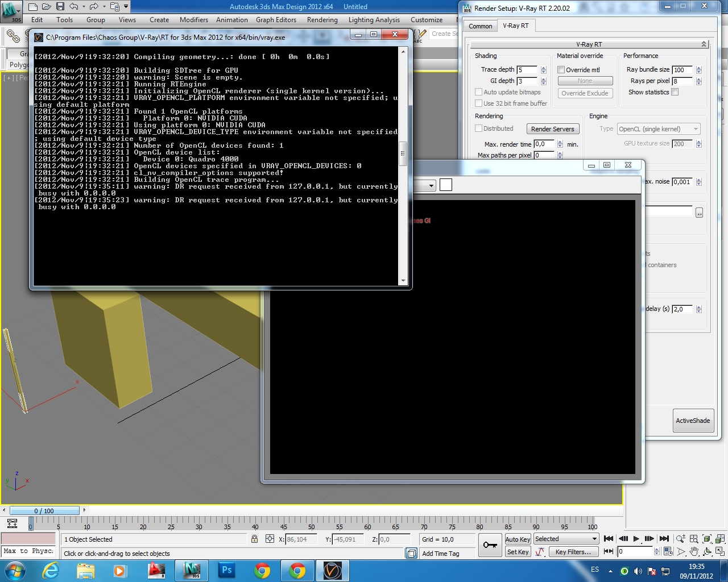Open Time Configuration icon
The height and width of the screenshot is (582, 728).
click(x=668, y=551)
